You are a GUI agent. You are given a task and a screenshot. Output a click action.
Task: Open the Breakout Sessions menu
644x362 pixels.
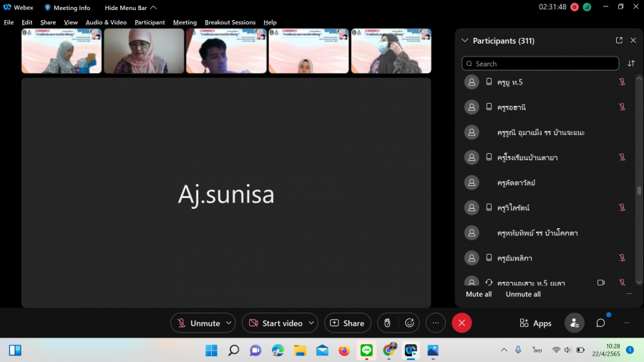pyautogui.click(x=230, y=22)
